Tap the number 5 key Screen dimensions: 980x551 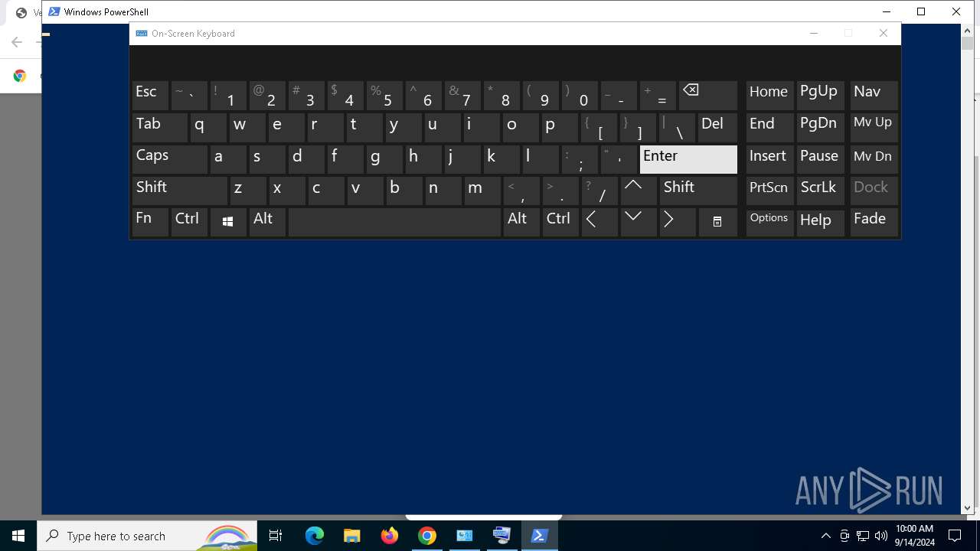[x=384, y=96]
